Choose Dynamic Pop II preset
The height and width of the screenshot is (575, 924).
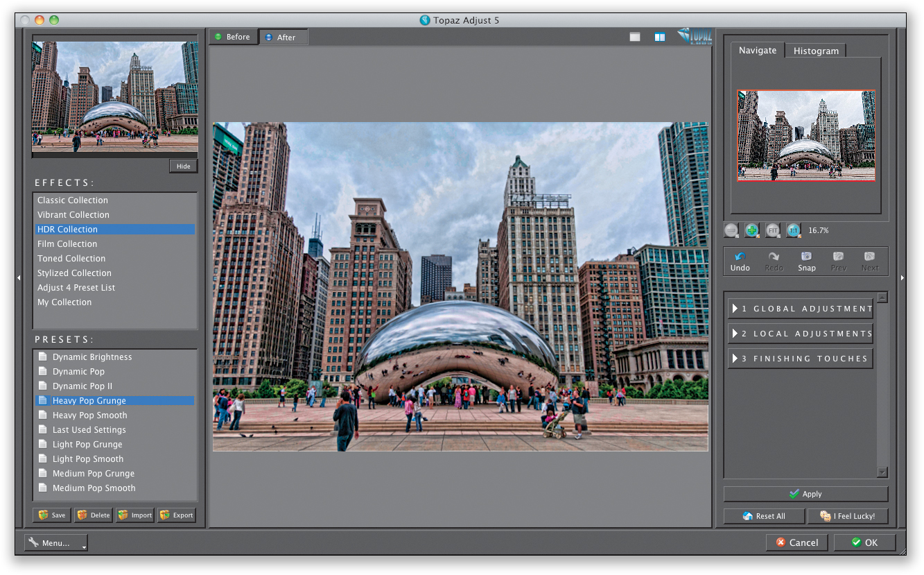pyautogui.click(x=115, y=386)
